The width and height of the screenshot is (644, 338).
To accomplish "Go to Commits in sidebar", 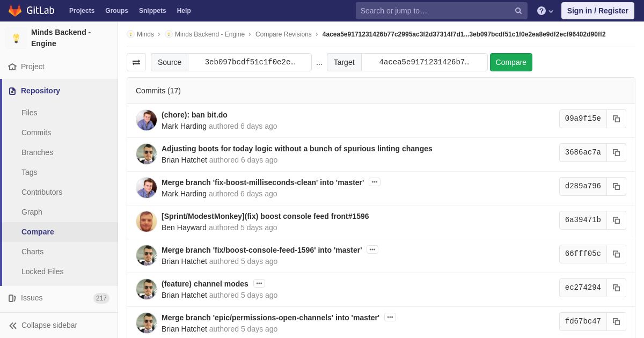I will [36, 133].
